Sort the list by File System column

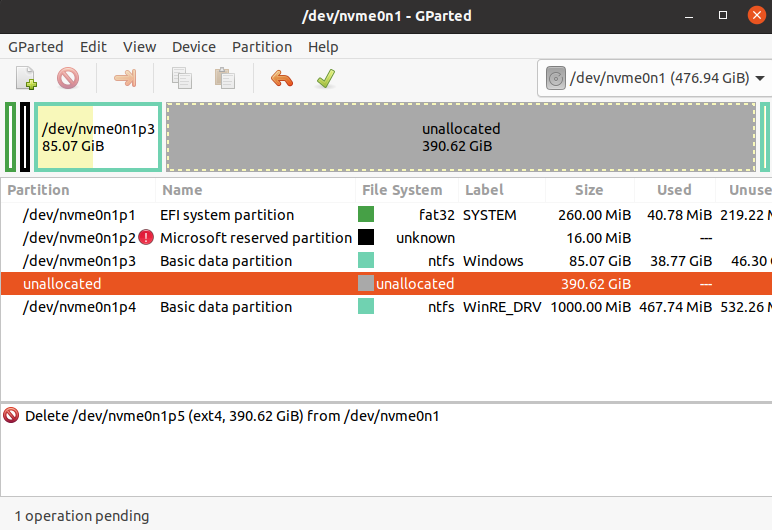(402, 190)
